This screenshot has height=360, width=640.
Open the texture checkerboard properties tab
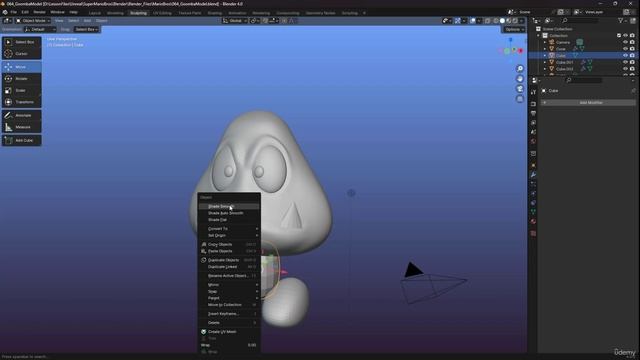coord(533,233)
